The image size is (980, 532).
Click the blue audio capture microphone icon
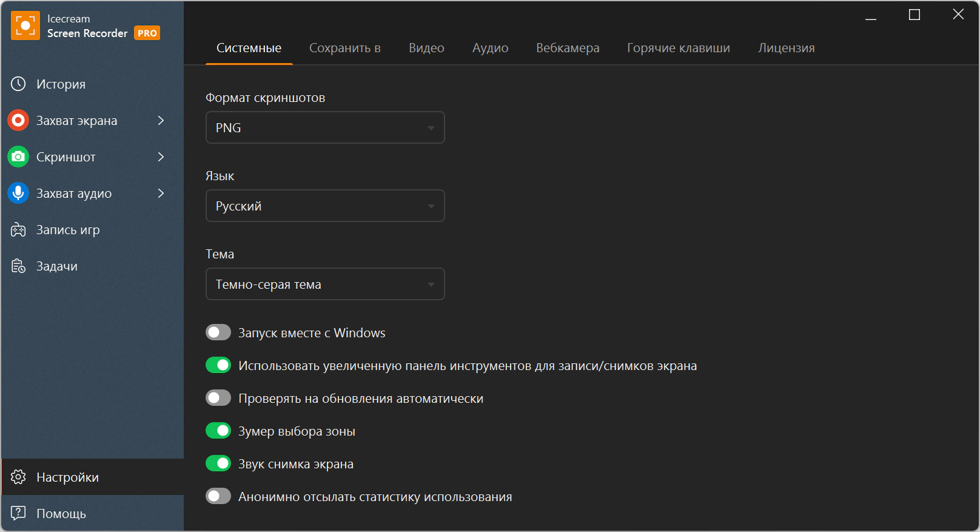coord(18,193)
